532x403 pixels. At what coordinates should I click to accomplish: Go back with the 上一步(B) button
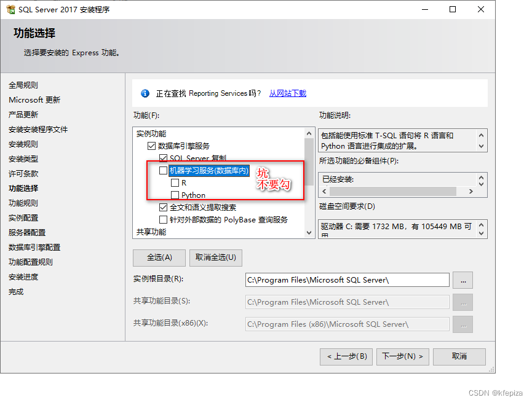click(346, 356)
